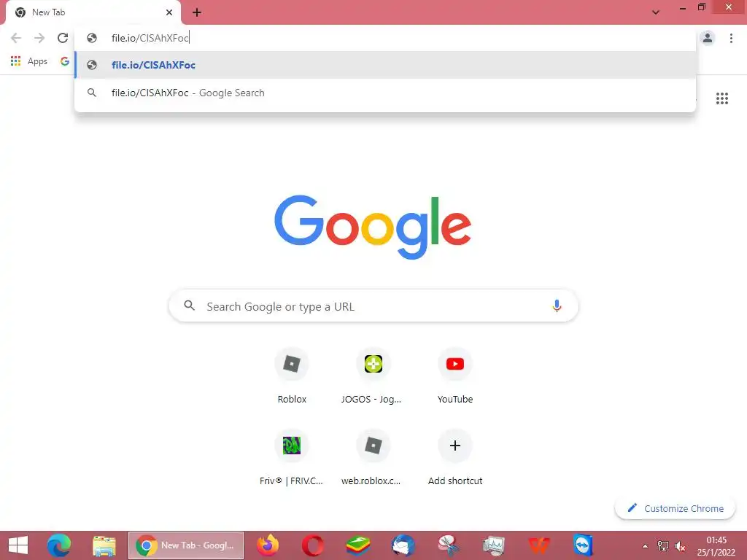The width and height of the screenshot is (747, 560).
Task: Launch Opera from taskbar
Action: (312, 545)
